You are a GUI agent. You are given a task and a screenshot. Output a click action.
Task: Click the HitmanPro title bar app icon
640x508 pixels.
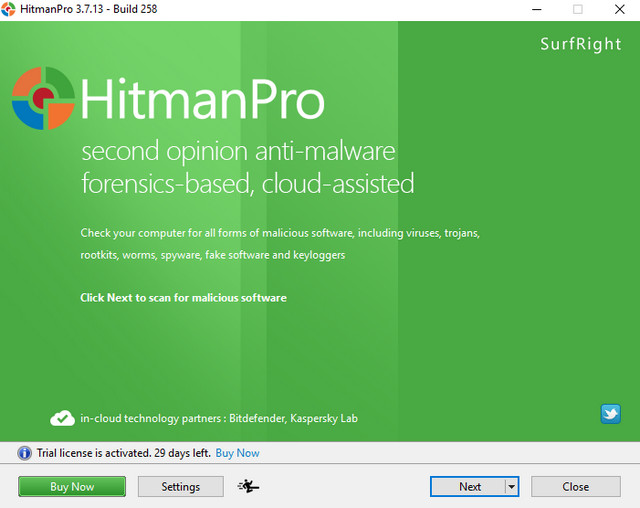8,9
